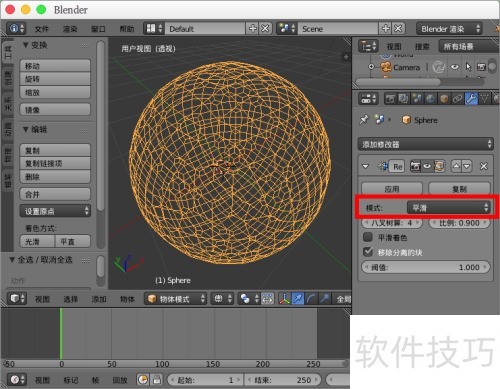This screenshot has height=389, width=500.
Task: Switch to Scene properties tab
Action: [x=417, y=99]
